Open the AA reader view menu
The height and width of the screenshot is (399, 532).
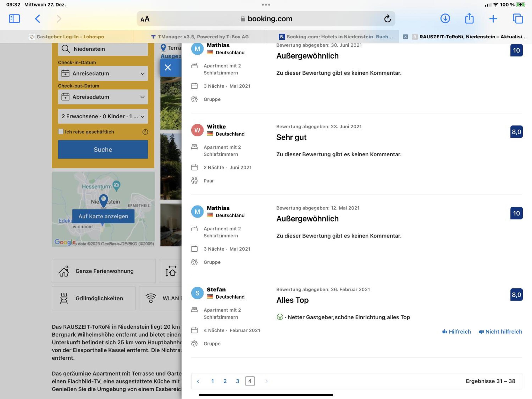[145, 19]
